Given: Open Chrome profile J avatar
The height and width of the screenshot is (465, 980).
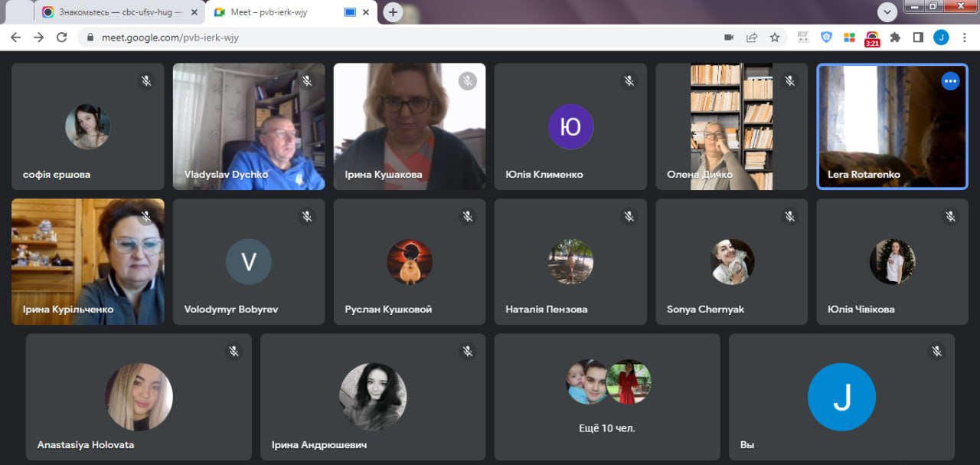Looking at the screenshot, I should tap(941, 37).
